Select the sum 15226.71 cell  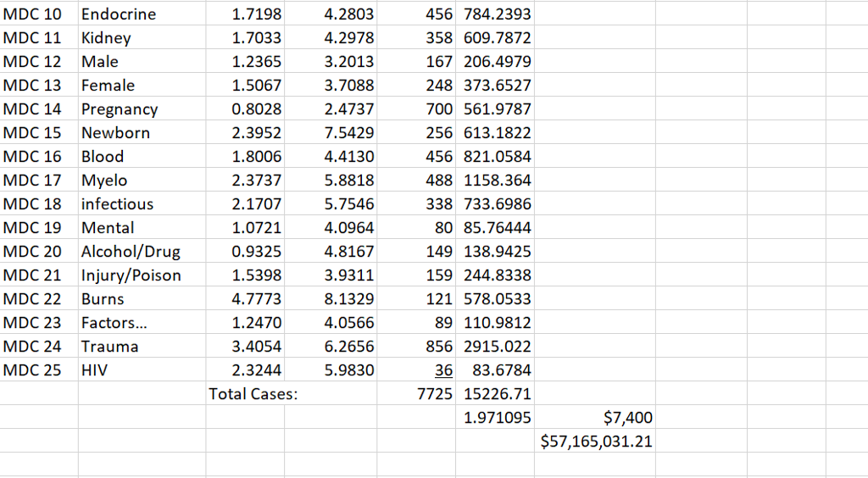(x=495, y=394)
